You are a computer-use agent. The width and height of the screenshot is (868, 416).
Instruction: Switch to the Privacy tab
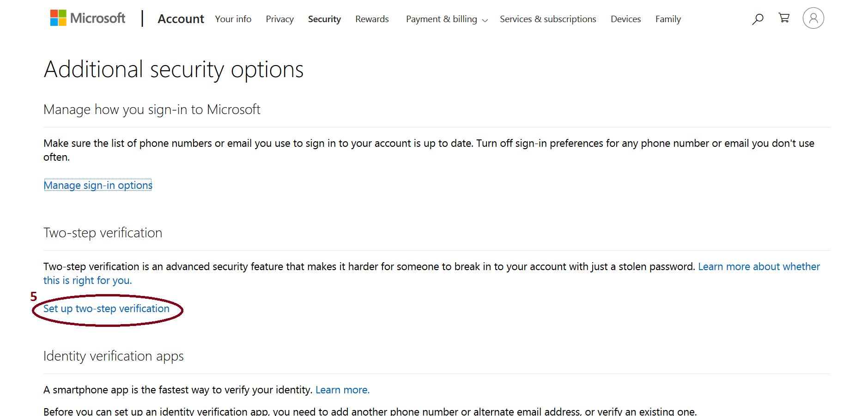coord(279,19)
